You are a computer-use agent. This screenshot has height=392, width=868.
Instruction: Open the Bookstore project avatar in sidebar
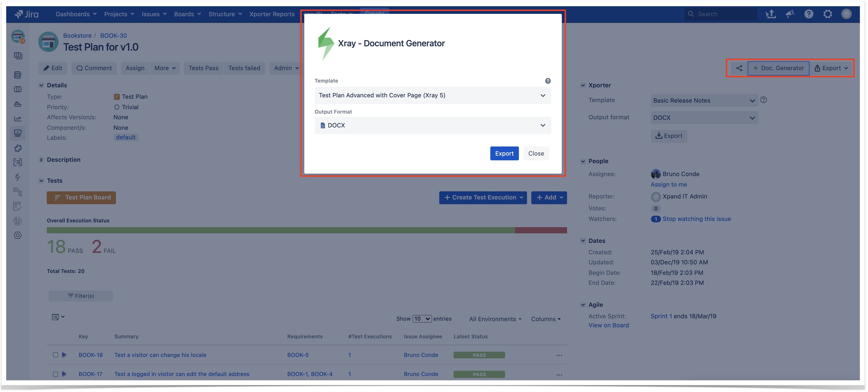pyautogui.click(x=18, y=37)
